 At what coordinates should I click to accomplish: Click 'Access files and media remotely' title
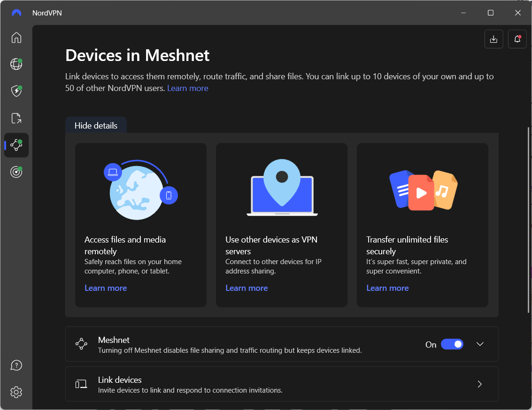125,245
